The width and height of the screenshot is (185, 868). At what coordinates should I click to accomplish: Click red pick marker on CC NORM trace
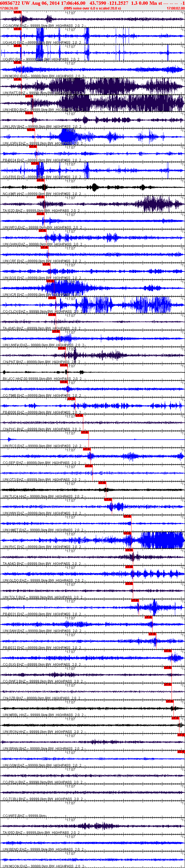(17, 12)
